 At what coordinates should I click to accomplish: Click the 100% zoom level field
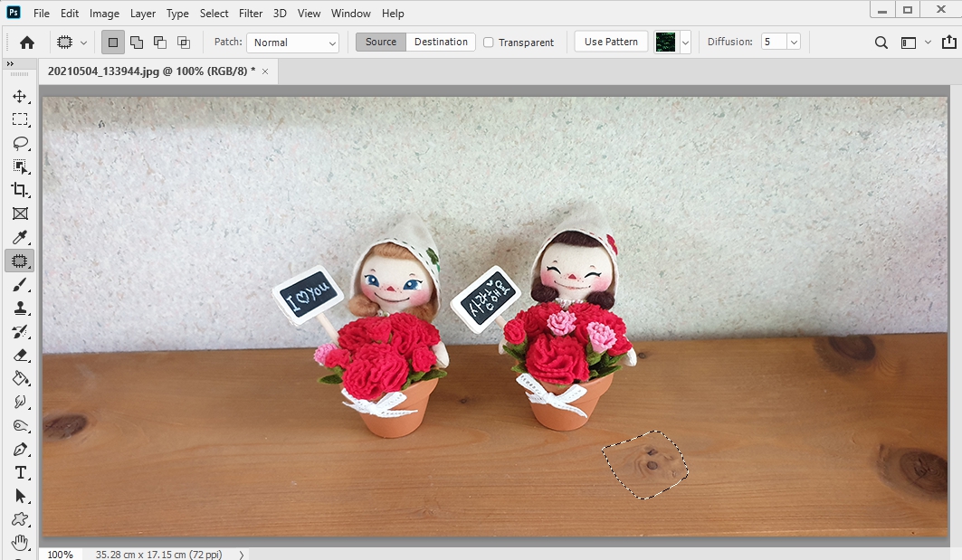coord(60,555)
